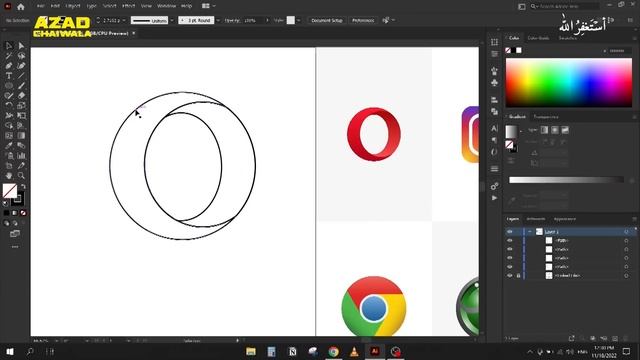
Task: Collapse Layer 1 sublayers
Action: 529,231
